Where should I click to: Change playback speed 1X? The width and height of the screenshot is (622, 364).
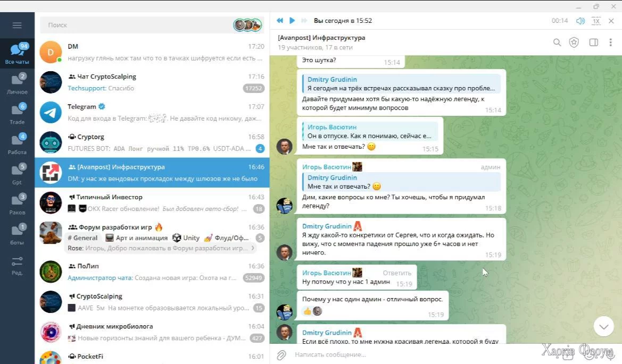[x=596, y=21]
